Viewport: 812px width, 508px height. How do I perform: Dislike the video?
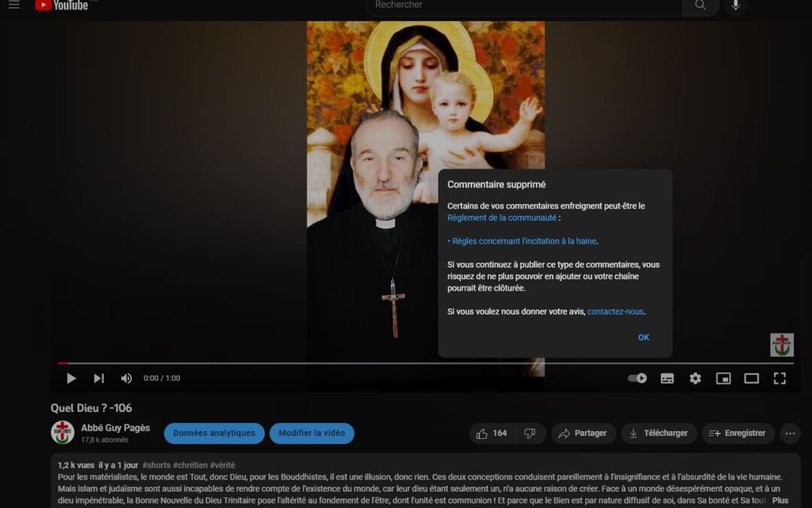(x=530, y=433)
